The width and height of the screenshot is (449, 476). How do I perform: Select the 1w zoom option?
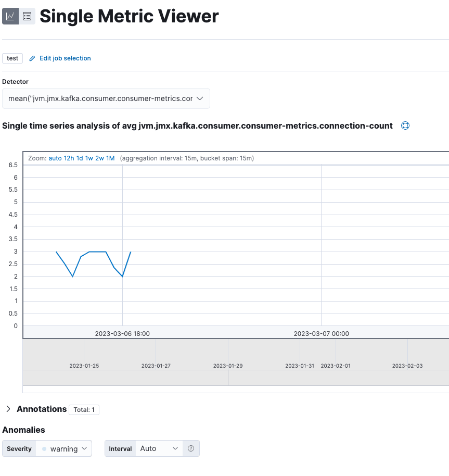pyautogui.click(x=89, y=158)
